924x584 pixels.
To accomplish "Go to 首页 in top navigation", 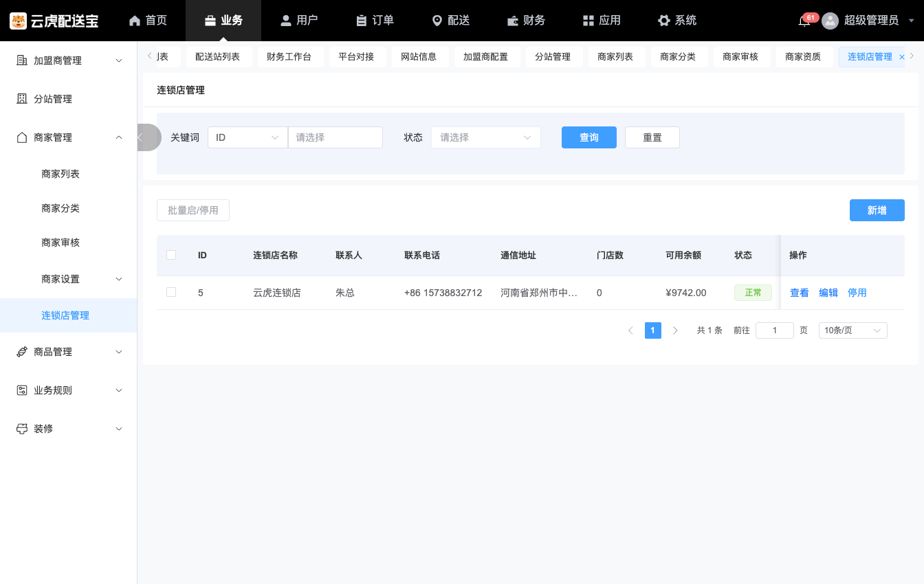I will 148,21.
